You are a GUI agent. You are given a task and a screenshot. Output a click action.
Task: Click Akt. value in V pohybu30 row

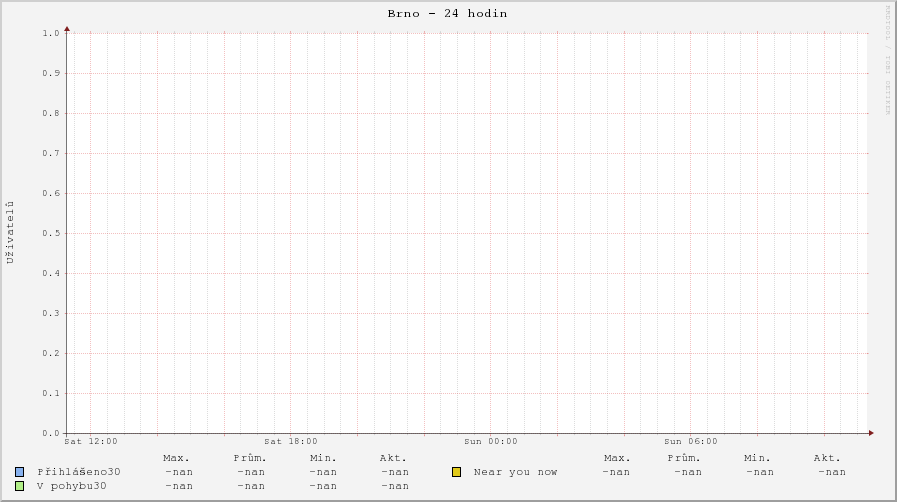(x=395, y=486)
